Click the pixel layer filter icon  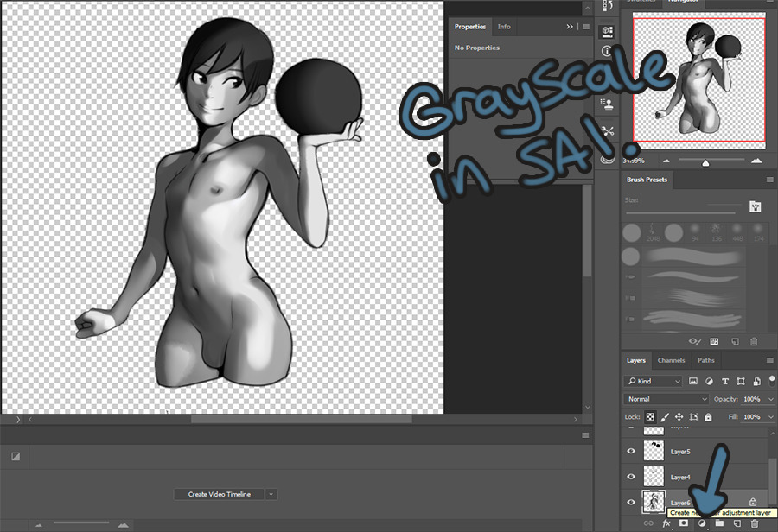[x=694, y=381]
